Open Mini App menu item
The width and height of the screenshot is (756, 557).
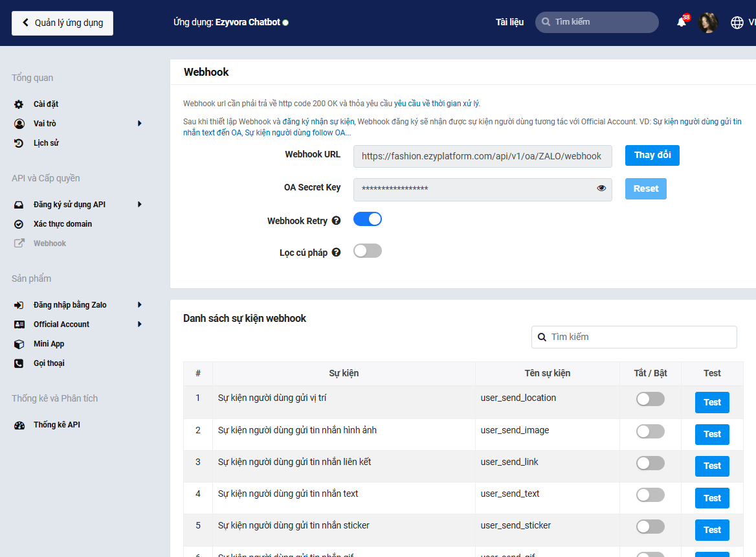coord(49,344)
